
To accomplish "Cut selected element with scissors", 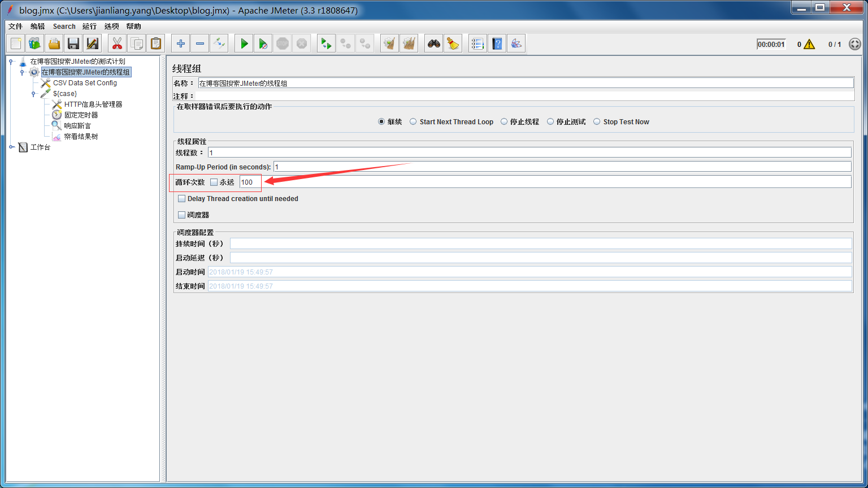I will tap(117, 43).
